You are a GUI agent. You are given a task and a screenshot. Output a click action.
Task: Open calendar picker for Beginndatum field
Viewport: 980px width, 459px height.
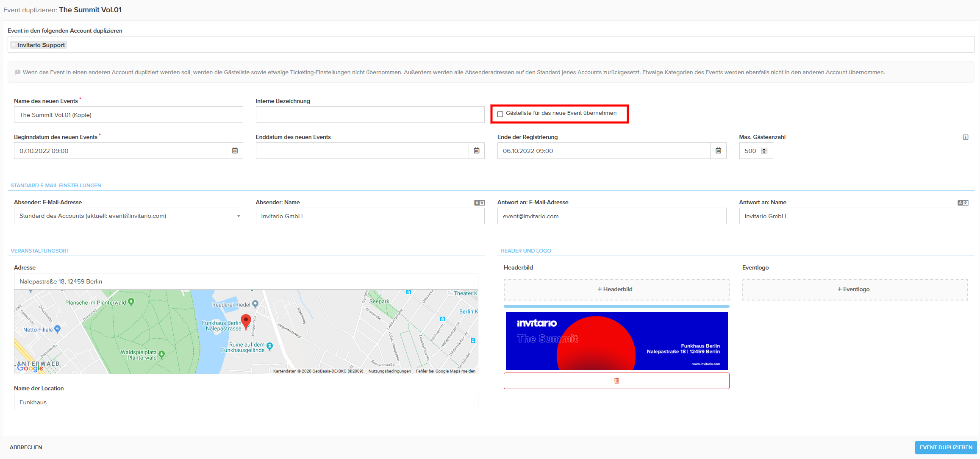[235, 151]
